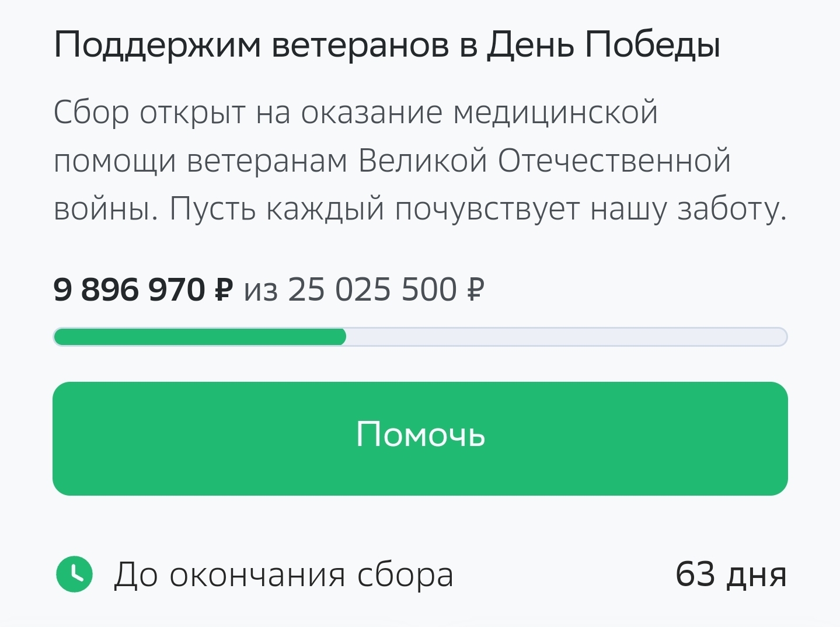Viewport: 840px width, 627px height.
Task: Click the words День Победы in the title
Action: (x=604, y=45)
